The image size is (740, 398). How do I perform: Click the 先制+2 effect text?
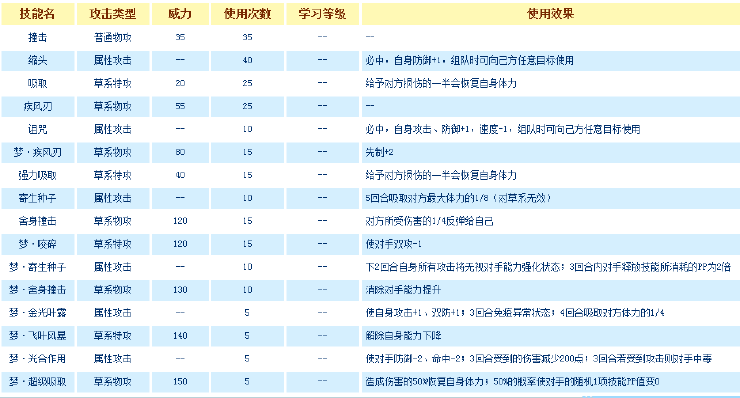click(379, 152)
